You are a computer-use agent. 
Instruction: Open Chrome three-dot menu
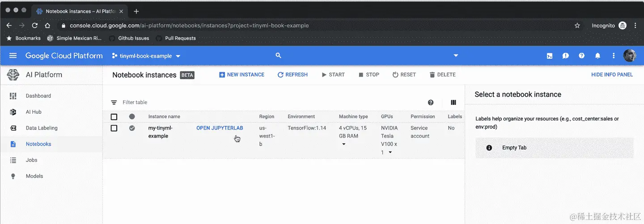pos(636,26)
